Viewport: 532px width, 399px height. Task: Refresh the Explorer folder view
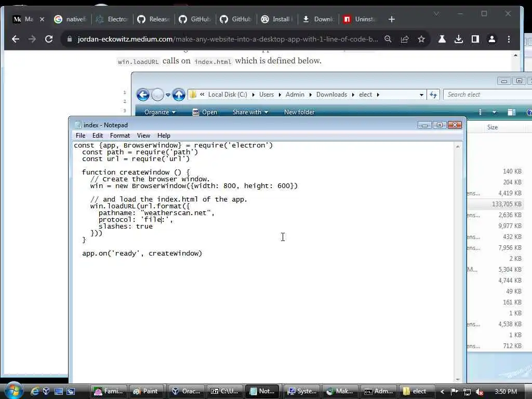[x=433, y=95]
